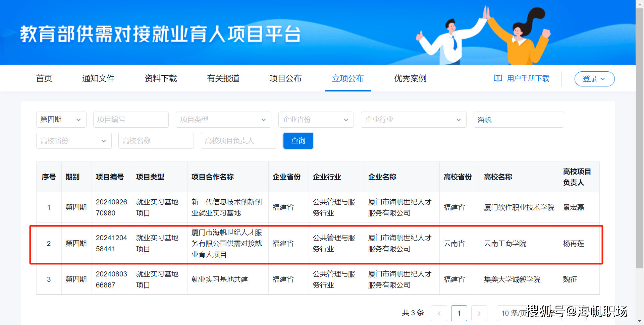Click the 高校名称 input field
Viewport: 644px width, 325px height.
click(x=156, y=141)
